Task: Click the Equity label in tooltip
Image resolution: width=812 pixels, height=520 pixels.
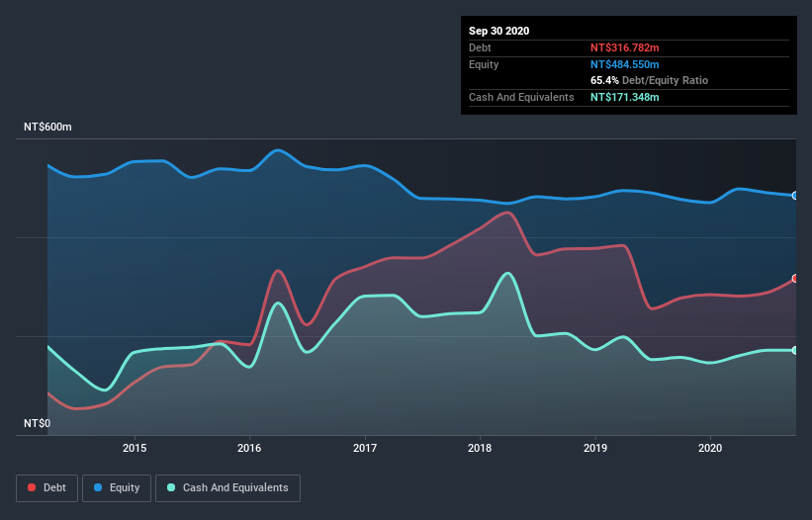Action: click(484, 64)
